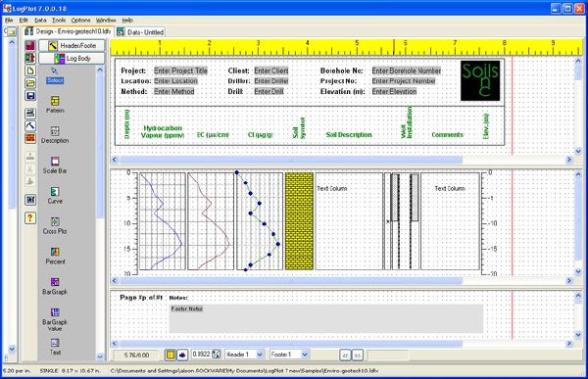Click the print toolbar icon

[x=30, y=113]
